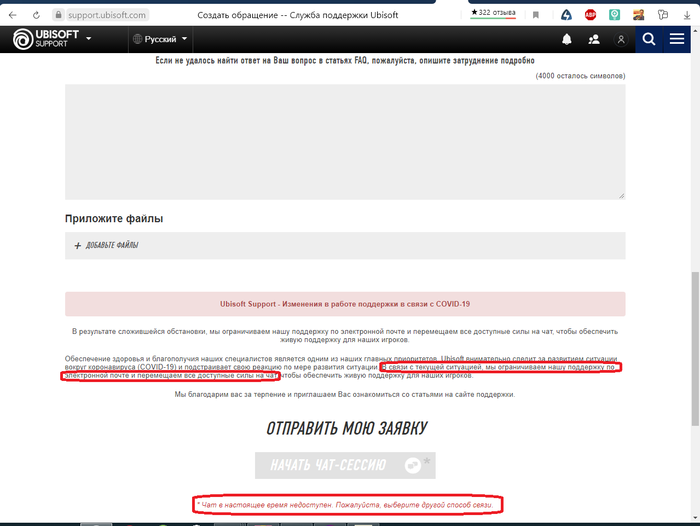
Task: Open the ABP adblock extension icon
Action: 591,15
